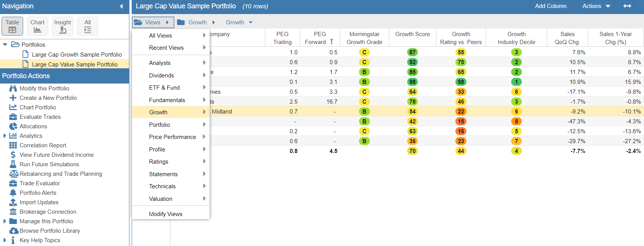Open the highlighted Growth submenu

click(x=171, y=112)
